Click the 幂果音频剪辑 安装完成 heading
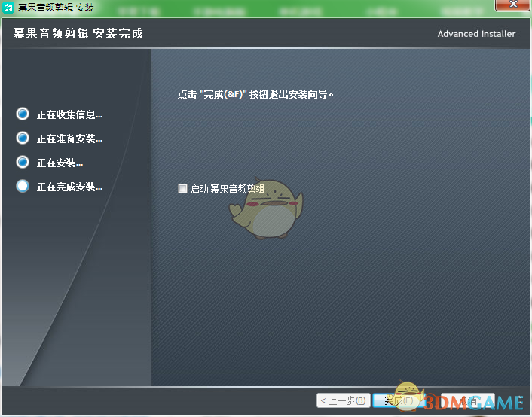 tap(78, 34)
